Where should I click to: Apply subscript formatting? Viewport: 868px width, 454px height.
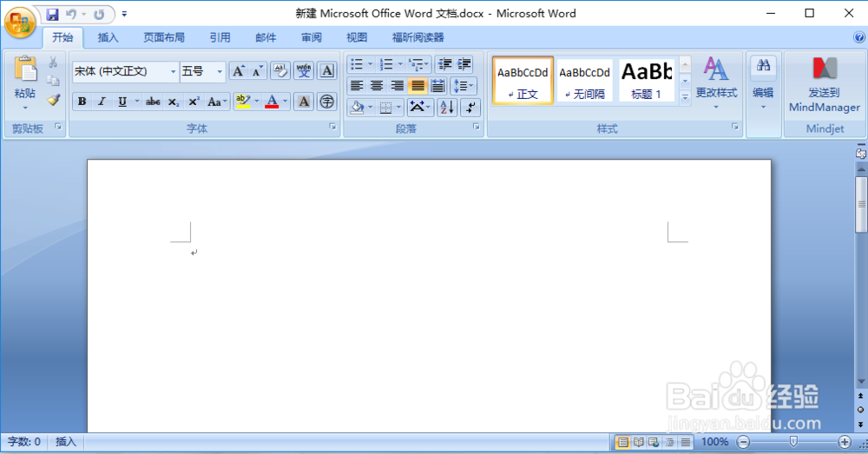tap(174, 102)
